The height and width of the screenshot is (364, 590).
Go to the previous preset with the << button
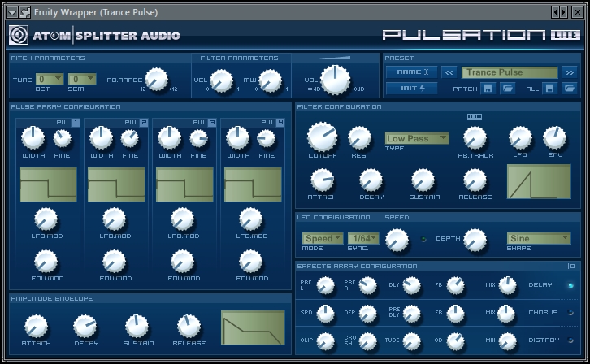(x=449, y=72)
